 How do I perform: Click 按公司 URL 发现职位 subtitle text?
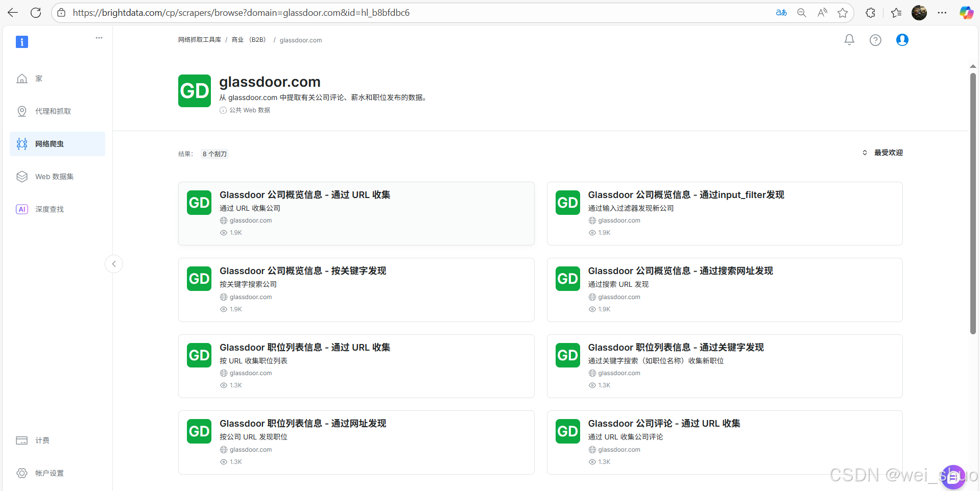(x=254, y=437)
